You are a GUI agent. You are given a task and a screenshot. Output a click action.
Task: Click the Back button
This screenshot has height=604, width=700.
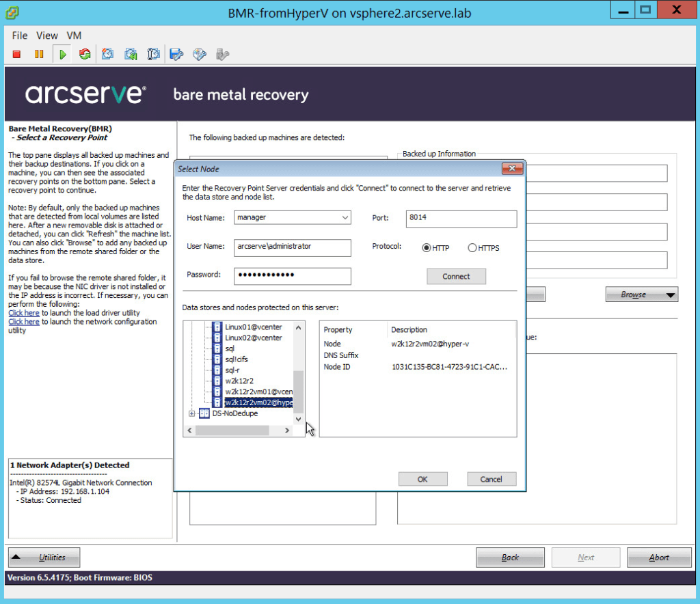coord(510,557)
